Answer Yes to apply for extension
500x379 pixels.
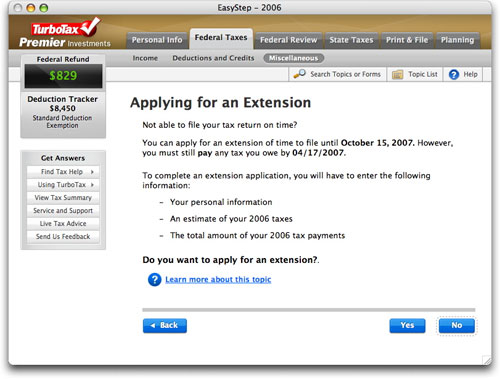407,326
